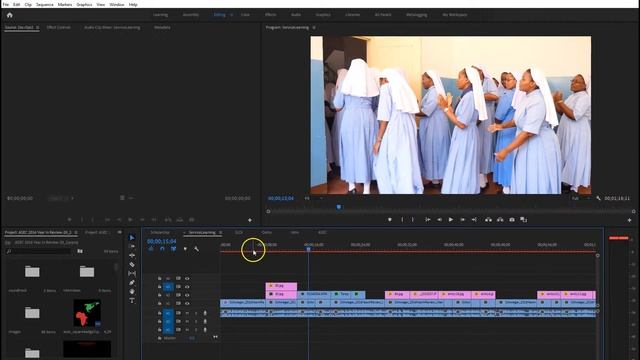Switch to Audio Clip Mixer tab

112,27
